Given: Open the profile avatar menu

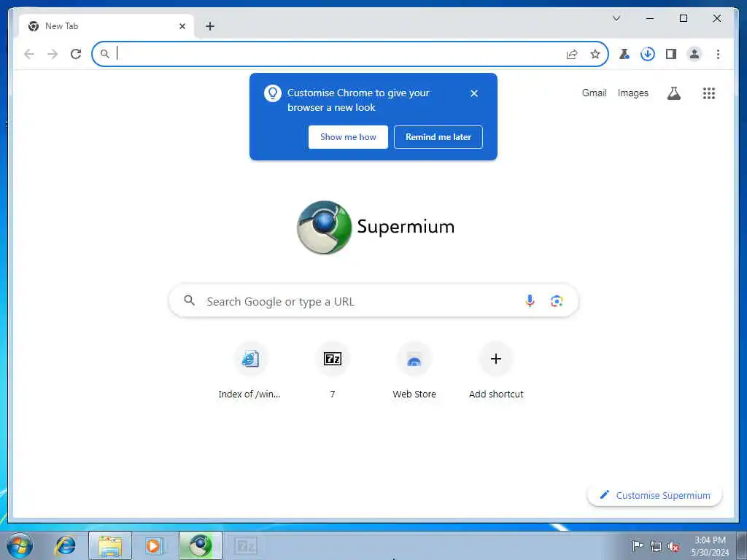Looking at the screenshot, I should 694,54.
